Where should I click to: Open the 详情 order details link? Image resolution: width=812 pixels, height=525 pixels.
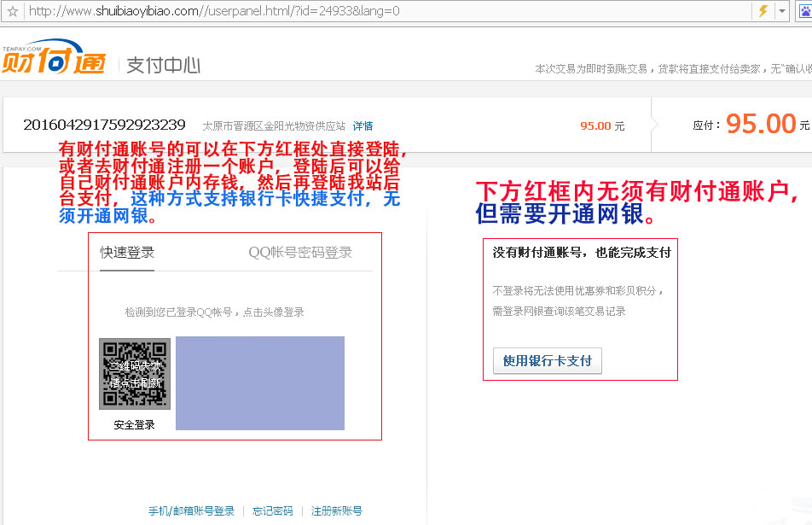[x=362, y=125]
